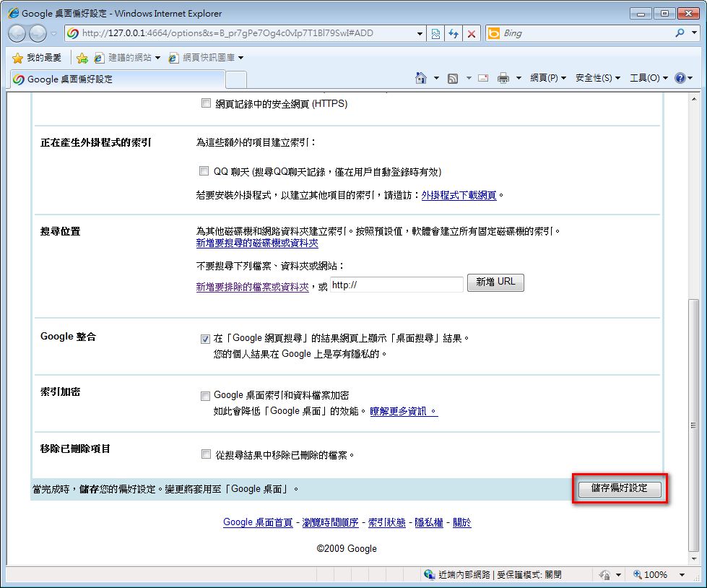This screenshot has width=707, height=588.
Task: Open the 網頁(P) menu
Action: [x=548, y=78]
